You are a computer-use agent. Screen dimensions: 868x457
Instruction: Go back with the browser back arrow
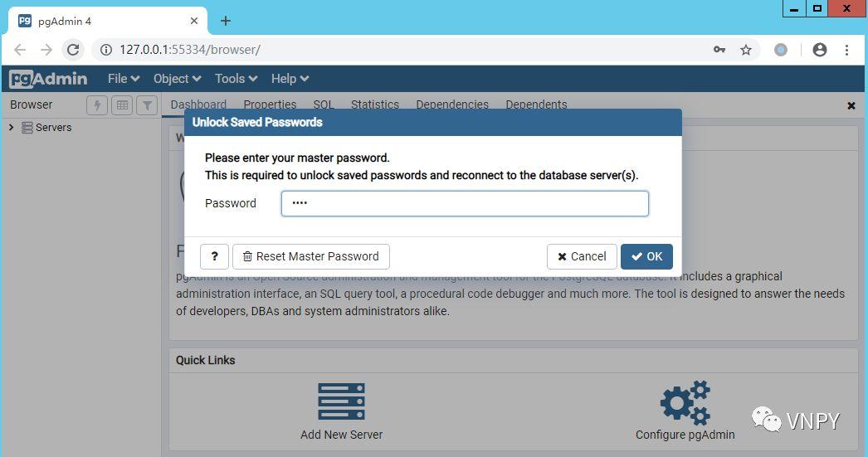pyautogui.click(x=20, y=50)
